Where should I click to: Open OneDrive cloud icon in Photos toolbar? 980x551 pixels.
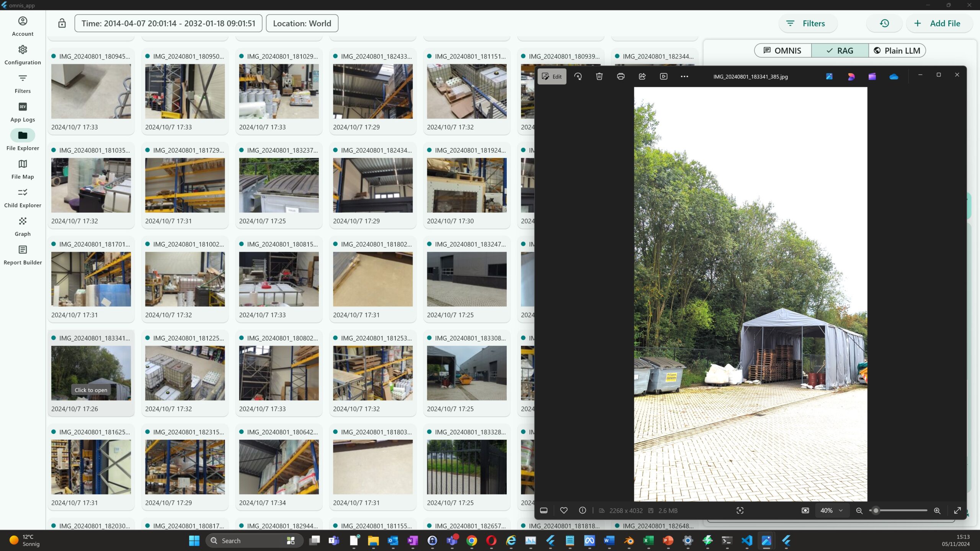click(894, 77)
